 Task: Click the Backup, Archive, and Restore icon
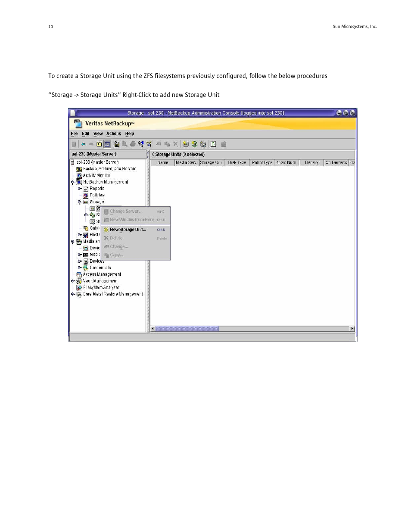tap(79, 169)
